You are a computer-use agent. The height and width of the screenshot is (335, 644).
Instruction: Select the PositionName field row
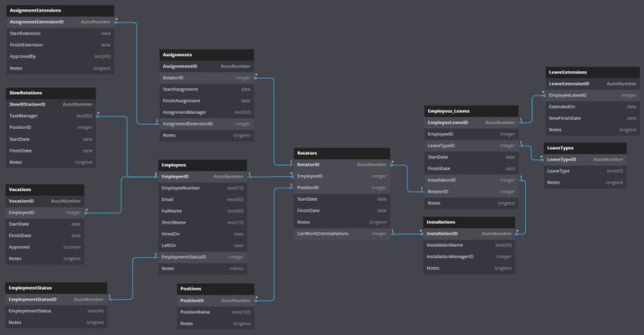click(215, 312)
